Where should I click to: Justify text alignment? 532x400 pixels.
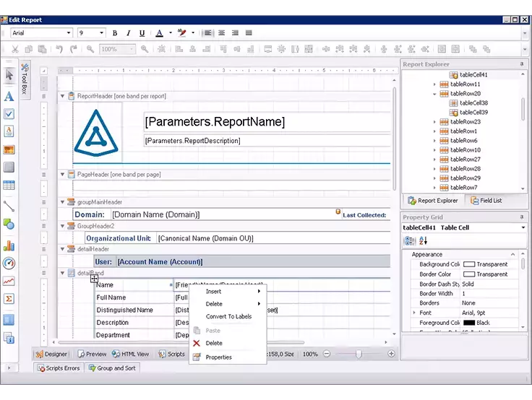tap(249, 33)
